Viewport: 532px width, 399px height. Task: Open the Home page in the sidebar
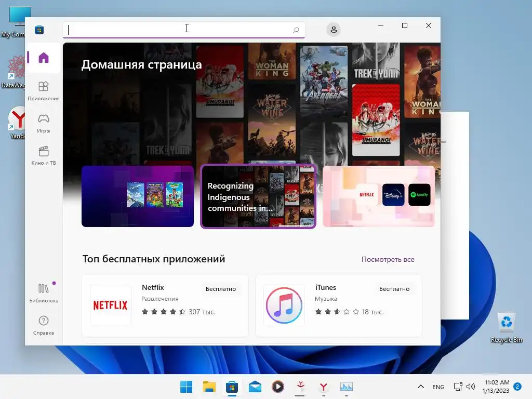coord(44,58)
